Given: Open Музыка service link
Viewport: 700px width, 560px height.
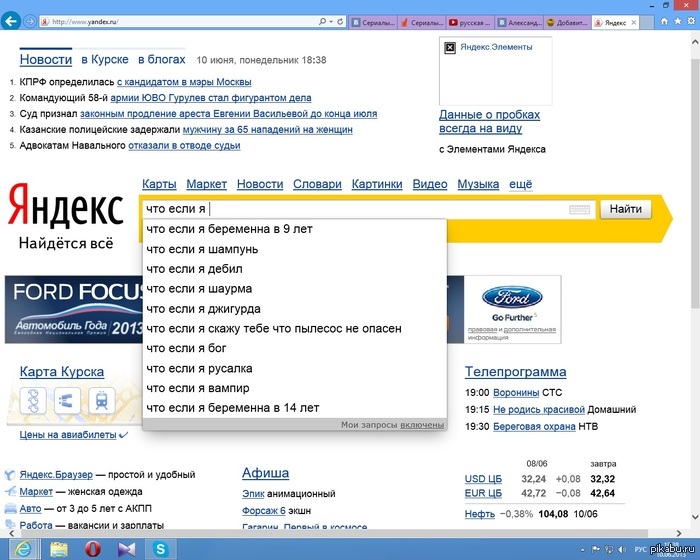Looking at the screenshot, I should coord(478,184).
